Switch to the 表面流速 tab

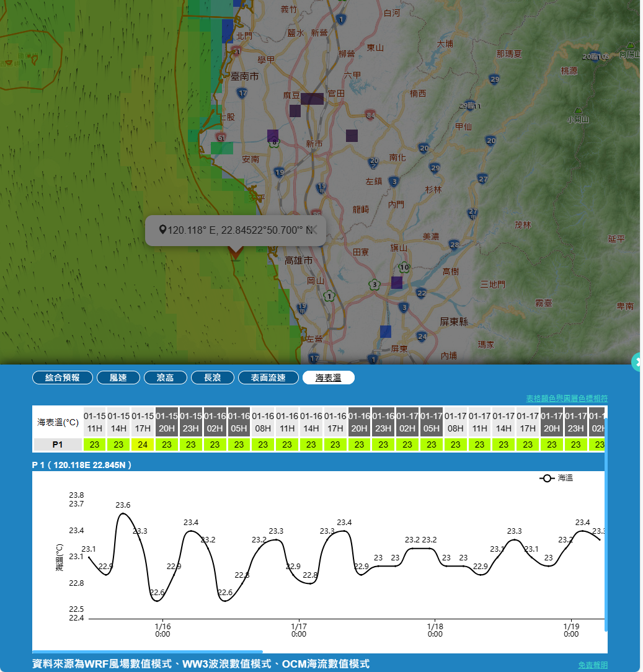[268, 378]
